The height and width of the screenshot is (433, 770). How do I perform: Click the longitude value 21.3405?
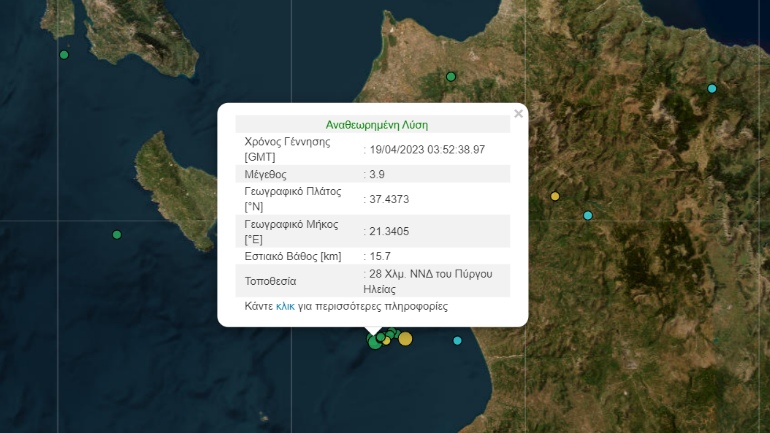pyautogui.click(x=389, y=231)
